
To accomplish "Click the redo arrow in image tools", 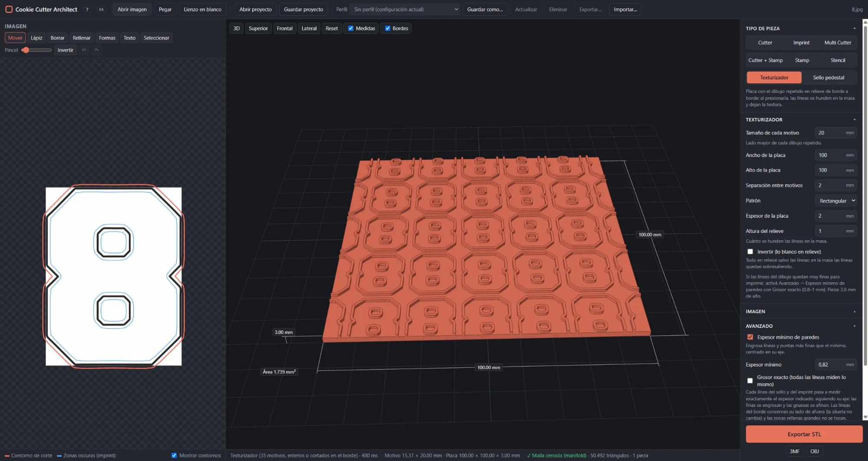I will (96, 50).
